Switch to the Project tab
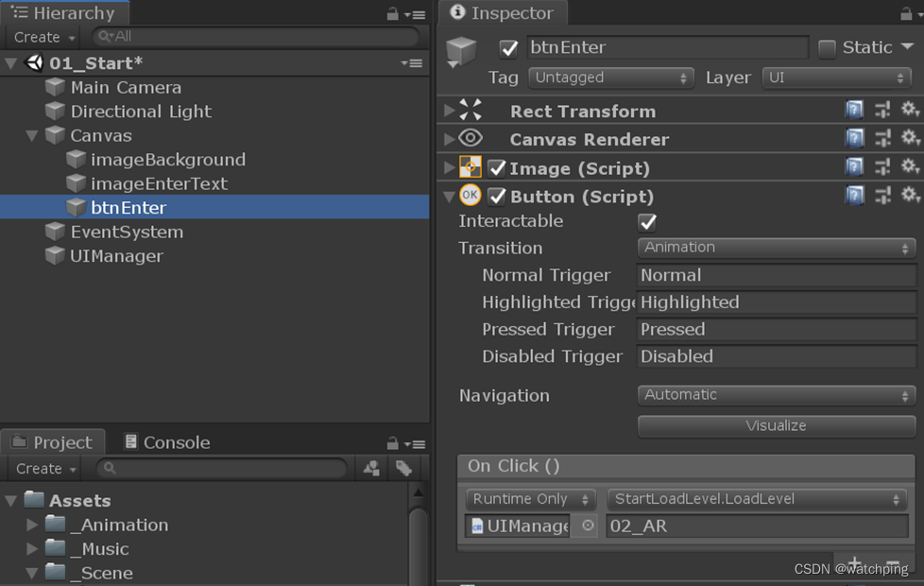Image resolution: width=924 pixels, height=586 pixels. (x=53, y=442)
